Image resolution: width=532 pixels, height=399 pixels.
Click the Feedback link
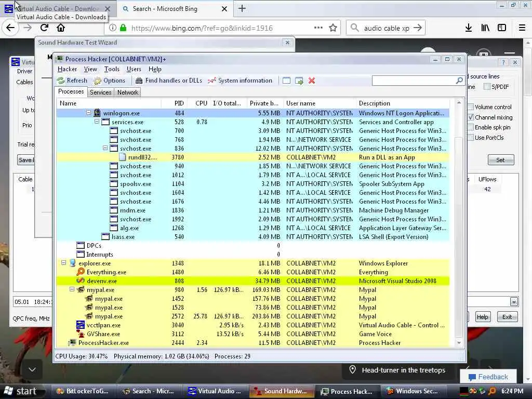point(488,377)
